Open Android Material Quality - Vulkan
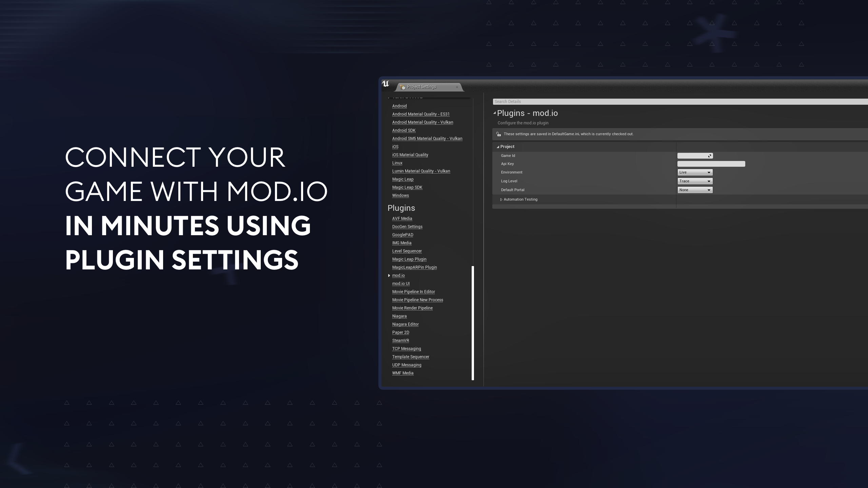This screenshot has height=488, width=868. (x=422, y=122)
